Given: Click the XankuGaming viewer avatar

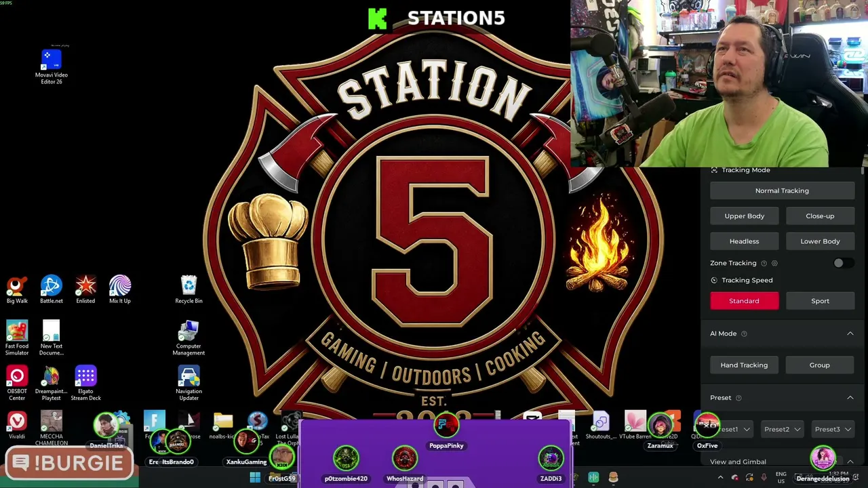Looking at the screenshot, I should click(246, 442).
